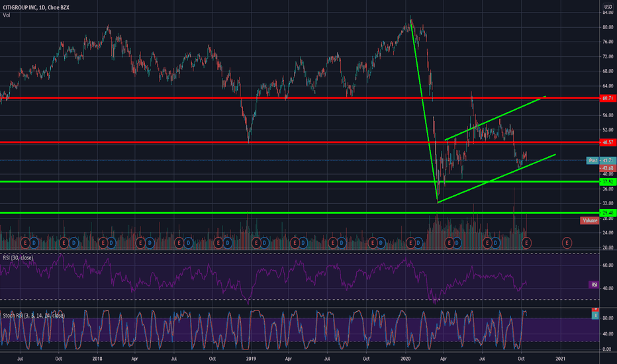Click the earnings E marker near October 2019
This screenshot has height=364, width=617.
point(372,243)
